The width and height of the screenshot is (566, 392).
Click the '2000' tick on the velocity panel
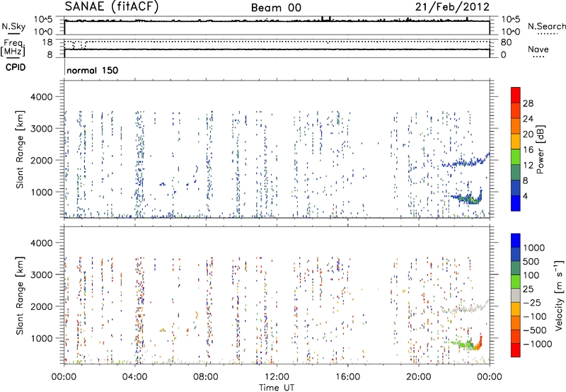[42, 306]
